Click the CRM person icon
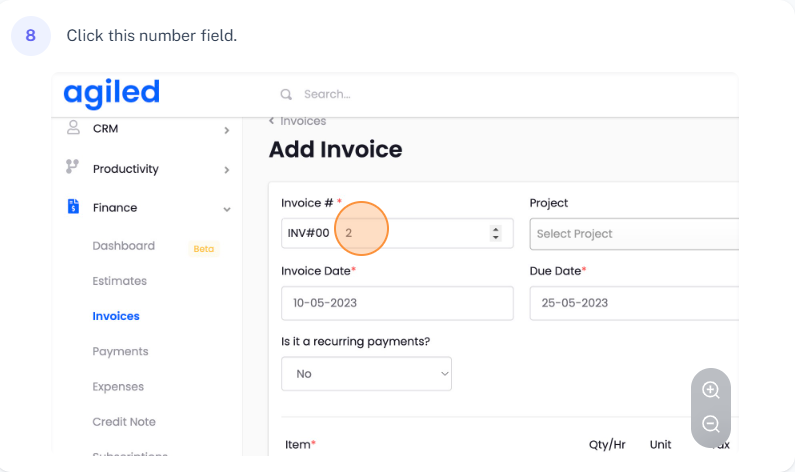The width and height of the screenshot is (795, 472). click(x=73, y=128)
